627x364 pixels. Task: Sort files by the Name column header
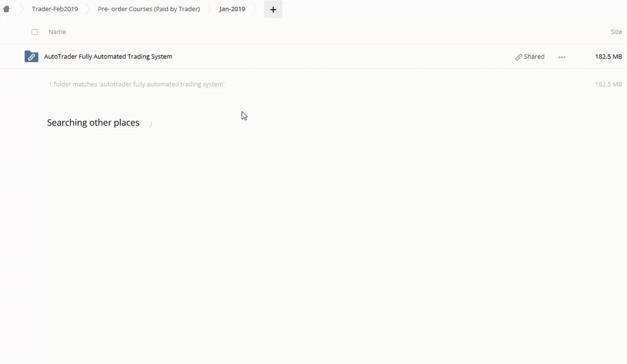click(57, 32)
